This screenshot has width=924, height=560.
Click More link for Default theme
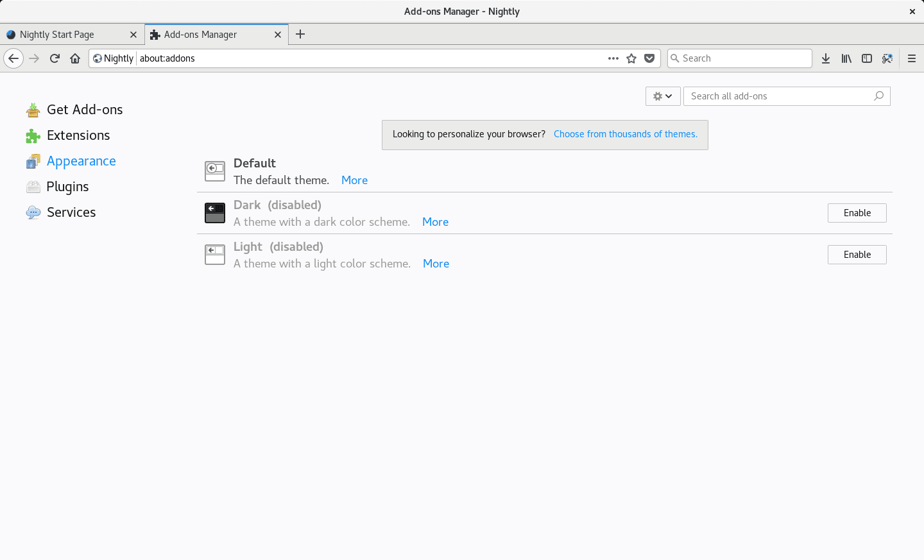(355, 180)
